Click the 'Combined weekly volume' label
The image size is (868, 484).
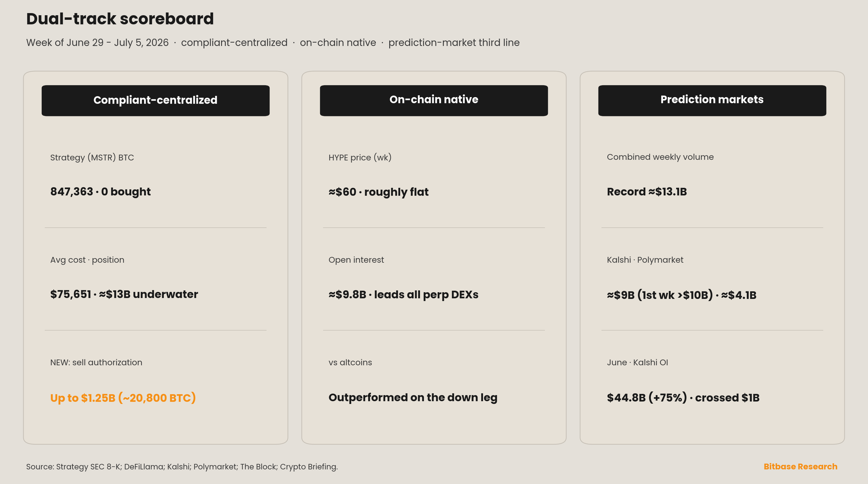[660, 157]
